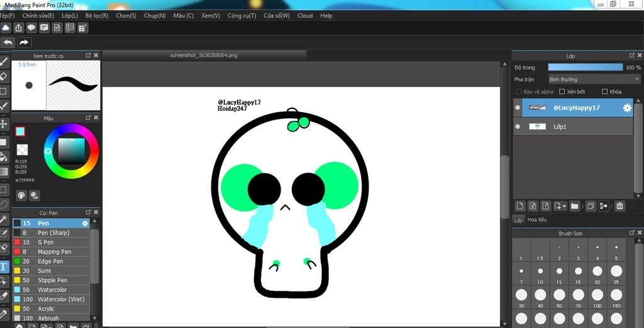Close the Xem trước cọ panel
This screenshot has width=644, height=328.
(96, 55)
